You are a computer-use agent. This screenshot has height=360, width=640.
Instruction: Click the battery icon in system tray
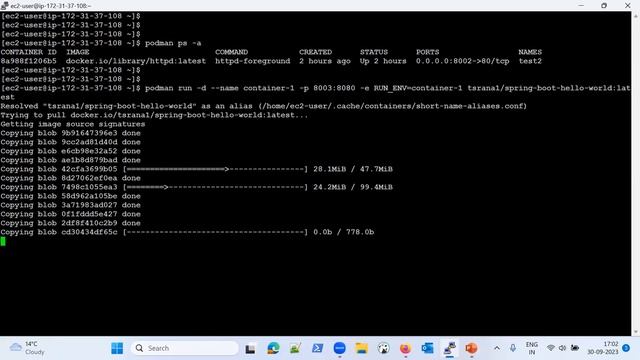[x=575, y=348]
